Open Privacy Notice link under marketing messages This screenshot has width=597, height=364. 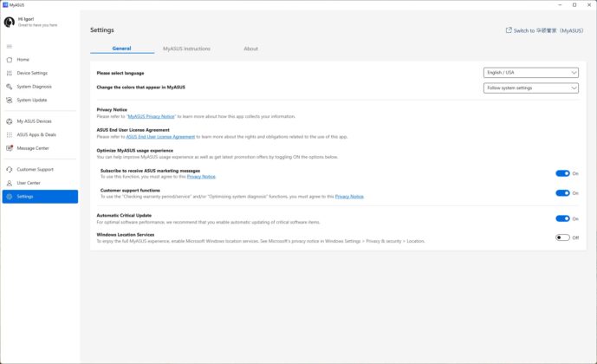[201, 177]
